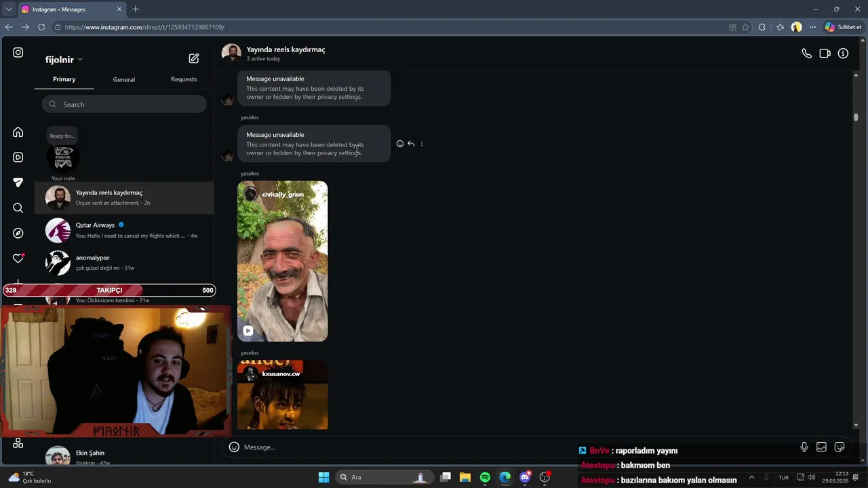This screenshot has width=868, height=488.
Task: Click the Instagram logo icon
Action: [x=18, y=52]
